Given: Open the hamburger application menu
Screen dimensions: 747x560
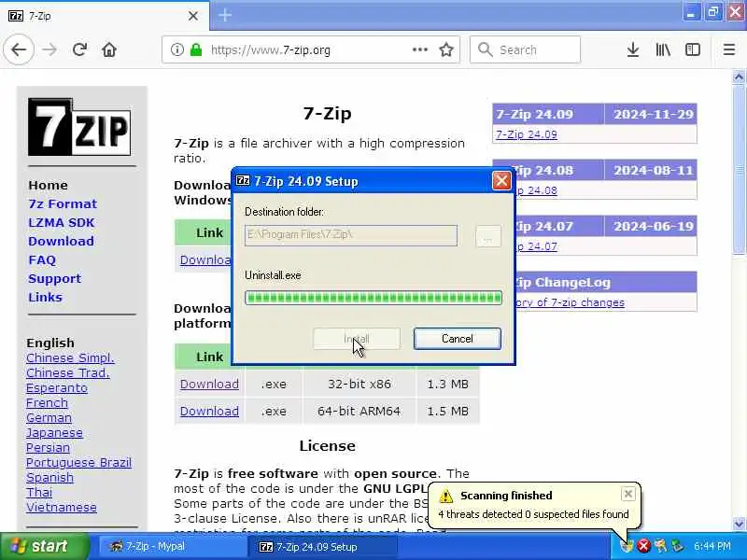Looking at the screenshot, I should [x=729, y=49].
